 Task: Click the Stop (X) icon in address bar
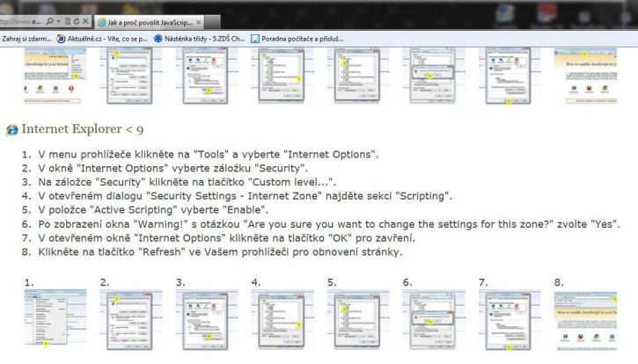click(85, 21)
